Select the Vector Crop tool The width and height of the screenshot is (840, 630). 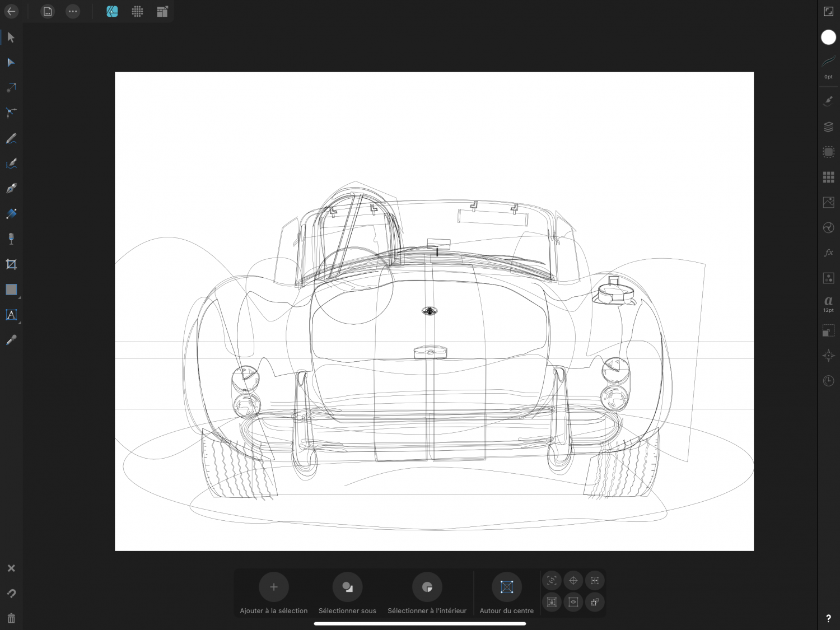[11, 264]
